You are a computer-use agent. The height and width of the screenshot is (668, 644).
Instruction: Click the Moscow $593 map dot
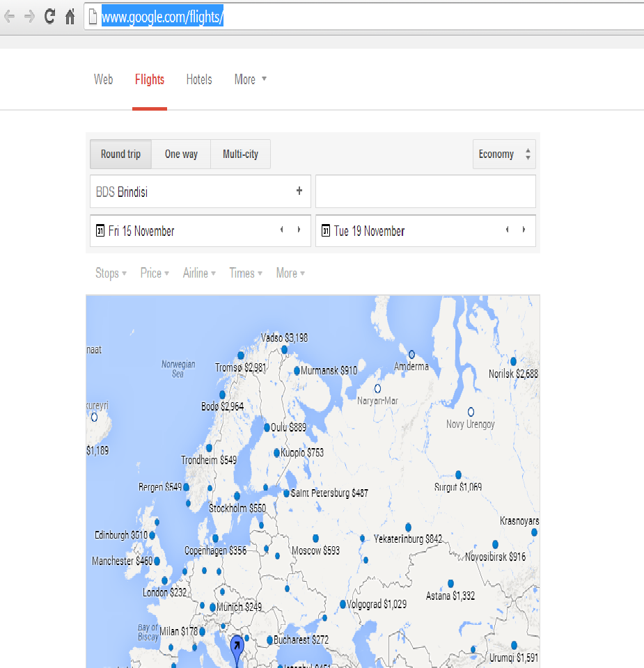316,539
